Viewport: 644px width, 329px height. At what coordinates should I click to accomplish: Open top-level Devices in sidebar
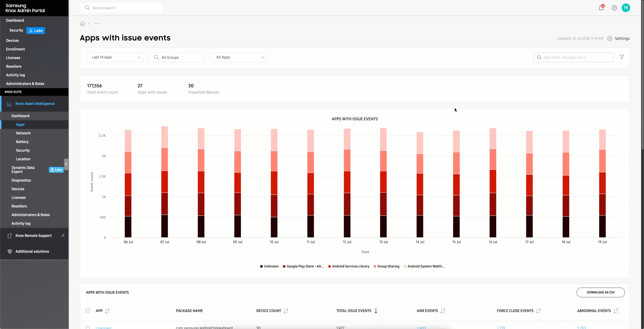click(12, 40)
